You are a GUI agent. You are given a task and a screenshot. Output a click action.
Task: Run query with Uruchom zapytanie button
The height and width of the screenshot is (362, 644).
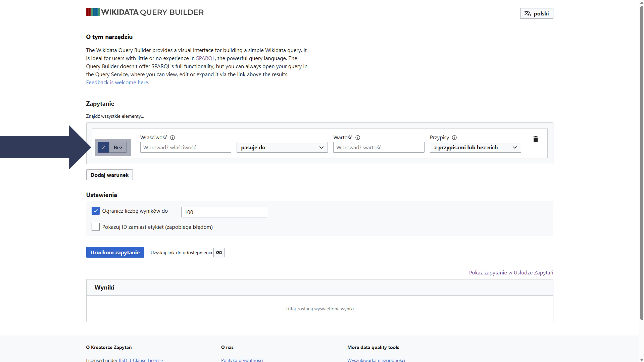point(115,252)
